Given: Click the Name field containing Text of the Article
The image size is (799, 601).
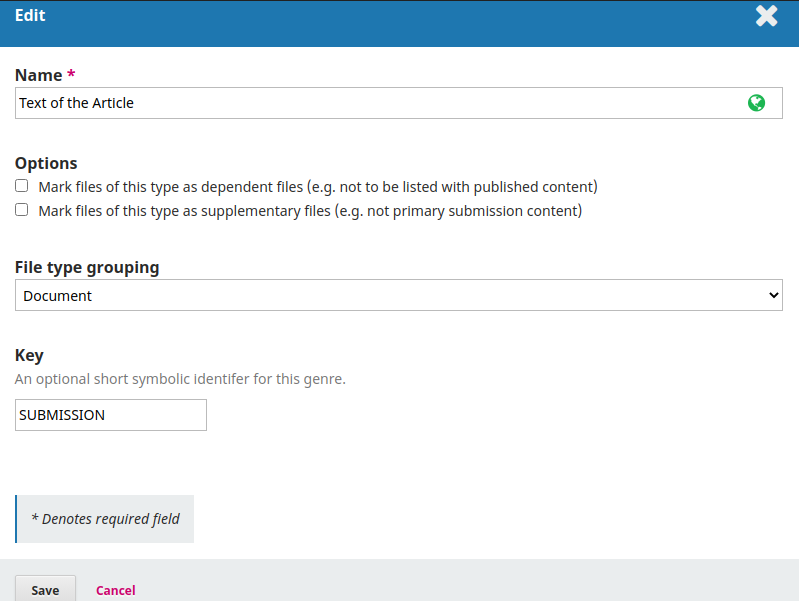Looking at the screenshot, I should [x=398, y=103].
